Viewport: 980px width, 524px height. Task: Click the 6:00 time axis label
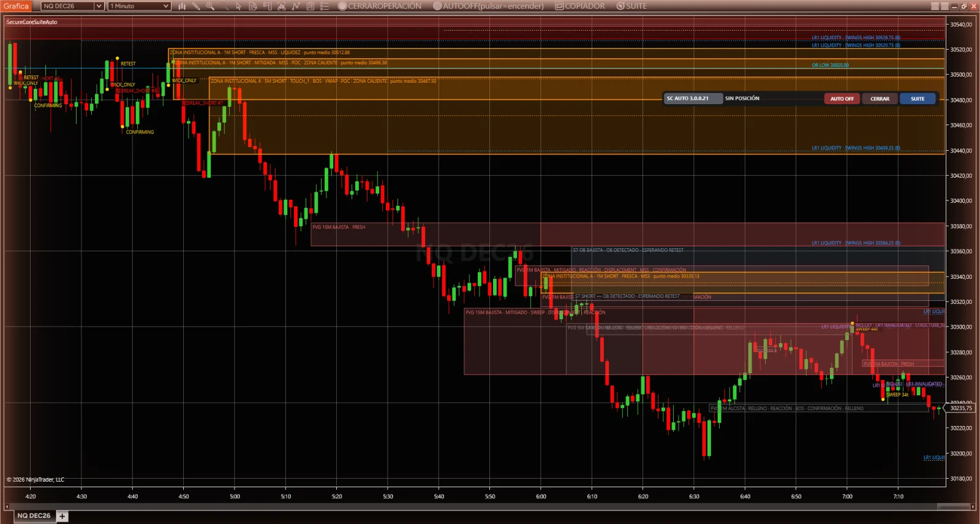click(x=541, y=496)
